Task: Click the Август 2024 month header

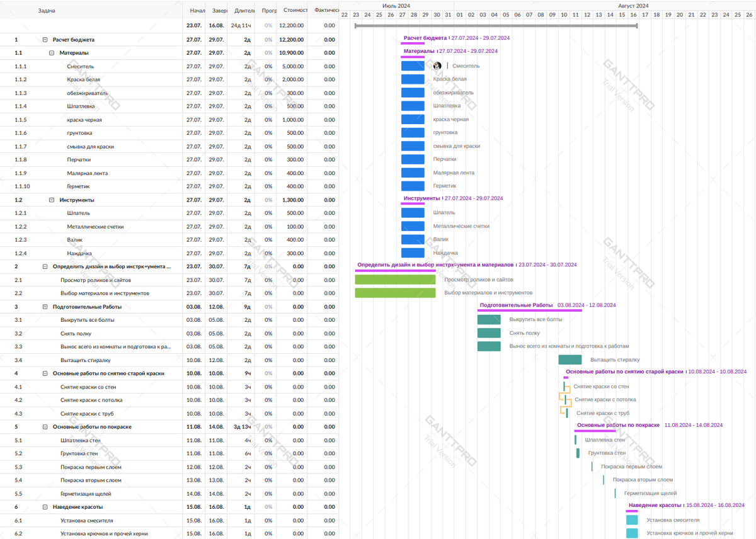Action: coord(633,6)
